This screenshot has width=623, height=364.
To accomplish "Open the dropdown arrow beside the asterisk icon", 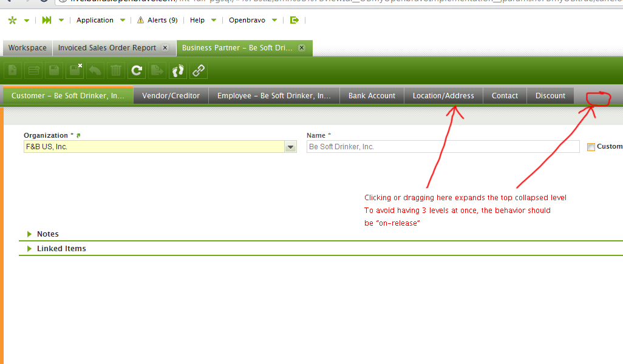I will tap(27, 21).
